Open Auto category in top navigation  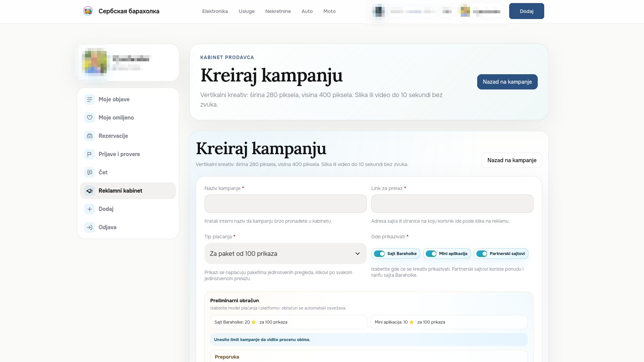pyautogui.click(x=307, y=11)
